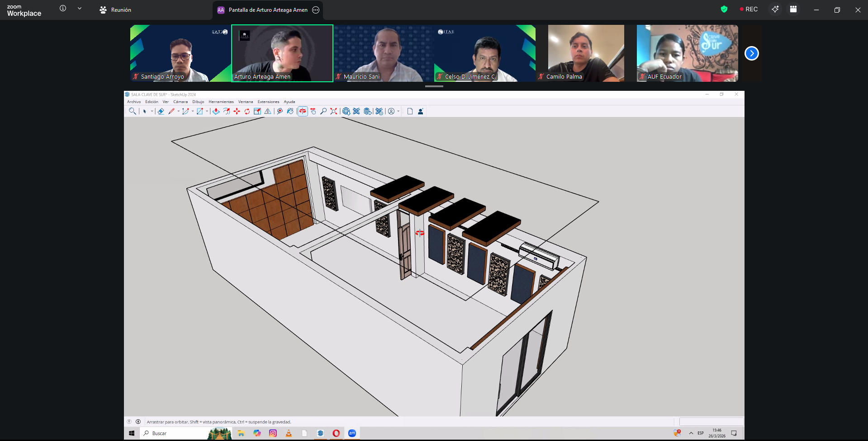Open the Zoom Workplace chevron dropdown
This screenshot has width=868, height=441.
click(x=80, y=9)
